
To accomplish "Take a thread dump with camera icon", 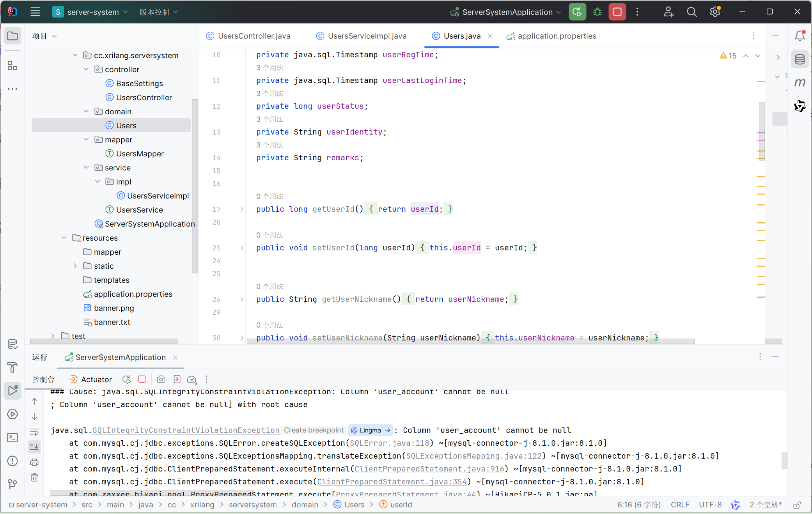I will pyautogui.click(x=161, y=379).
